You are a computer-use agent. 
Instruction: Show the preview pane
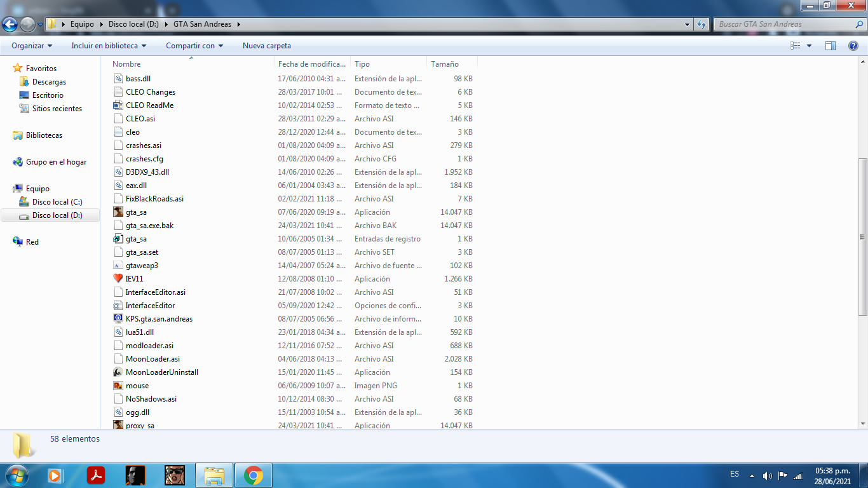(x=831, y=46)
